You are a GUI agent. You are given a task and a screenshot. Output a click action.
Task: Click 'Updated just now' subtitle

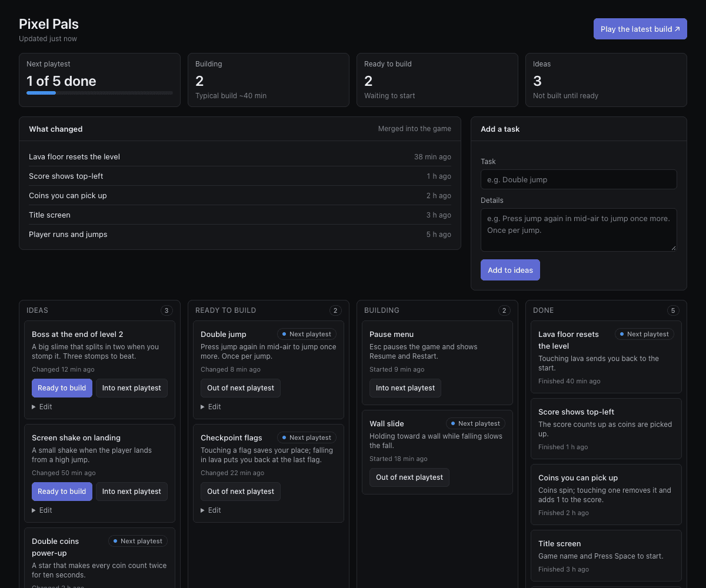[x=48, y=39]
